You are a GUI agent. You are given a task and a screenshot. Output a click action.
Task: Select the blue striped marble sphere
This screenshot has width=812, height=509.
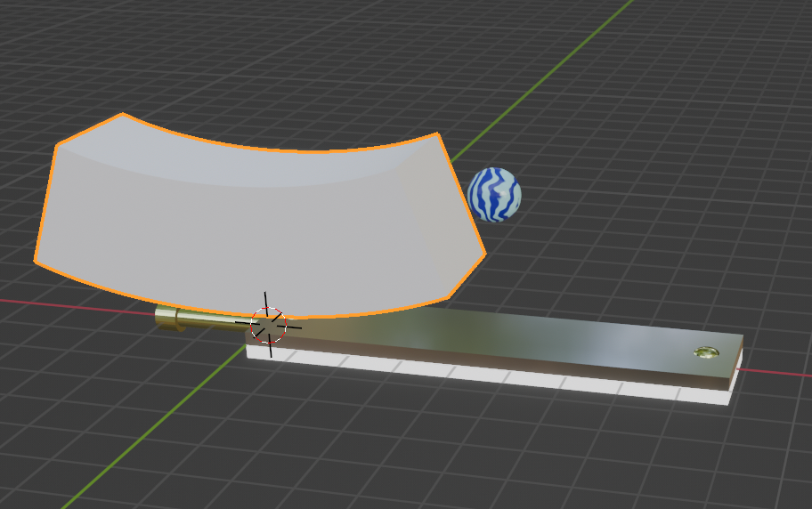[x=494, y=194]
